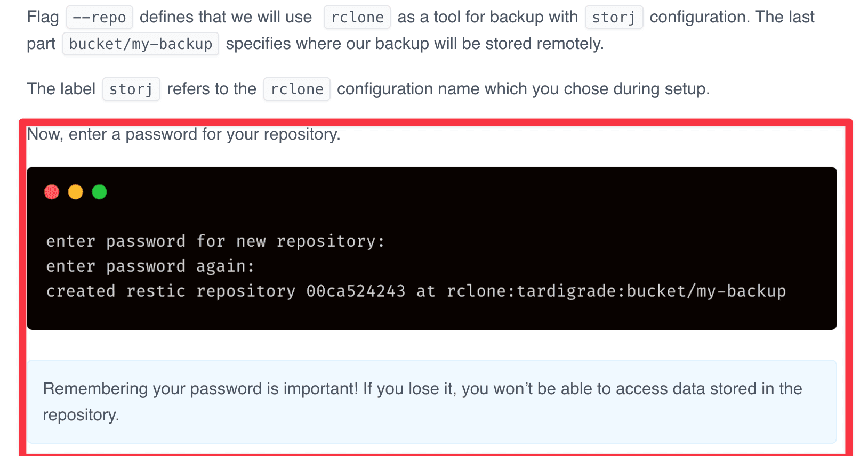The image size is (868, 456).
Task: Click 'configuration name which you chose during setup'
Action: (523, 89)
